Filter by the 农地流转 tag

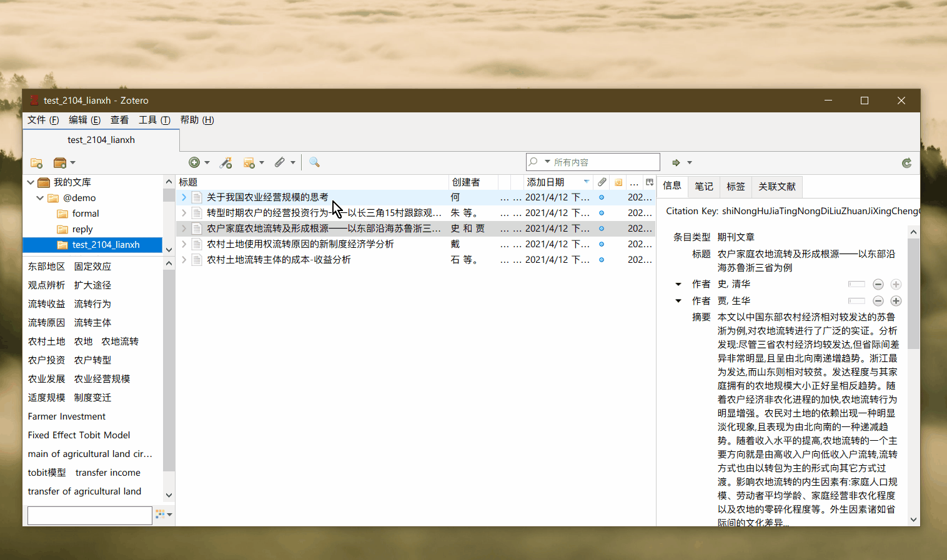pyautogui.click(x=120, y=341)
